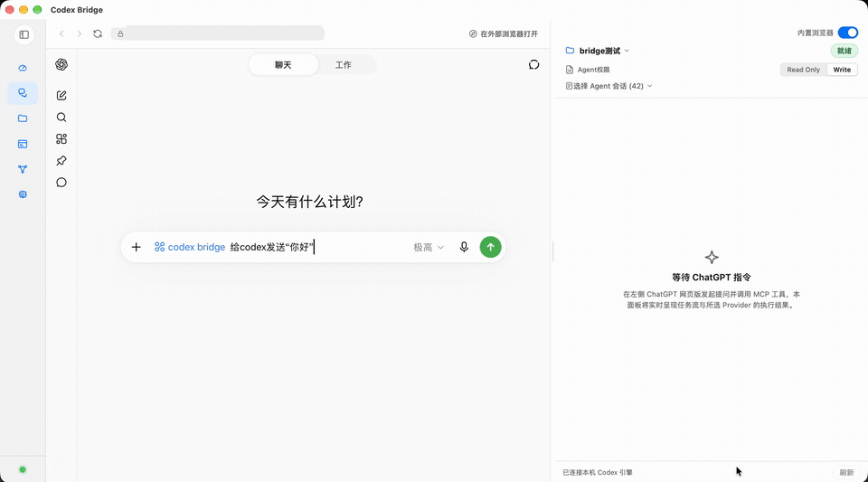Open the dashboard gauge icon in sidebar

coord(23,68)
